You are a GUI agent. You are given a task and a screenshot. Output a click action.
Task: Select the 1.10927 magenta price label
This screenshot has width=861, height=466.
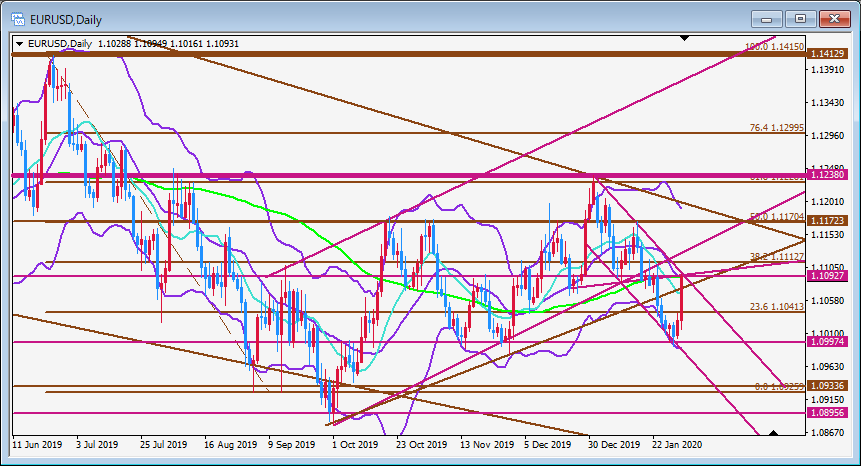827,275
